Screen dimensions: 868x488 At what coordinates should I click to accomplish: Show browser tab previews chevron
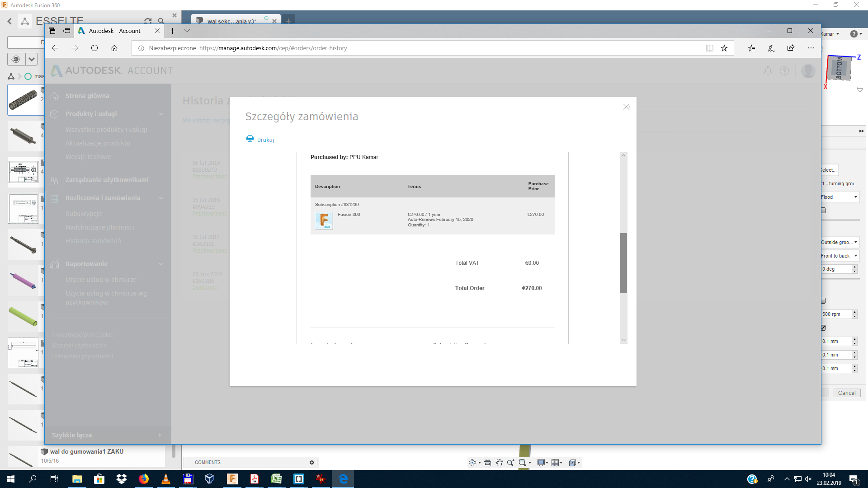187,31
